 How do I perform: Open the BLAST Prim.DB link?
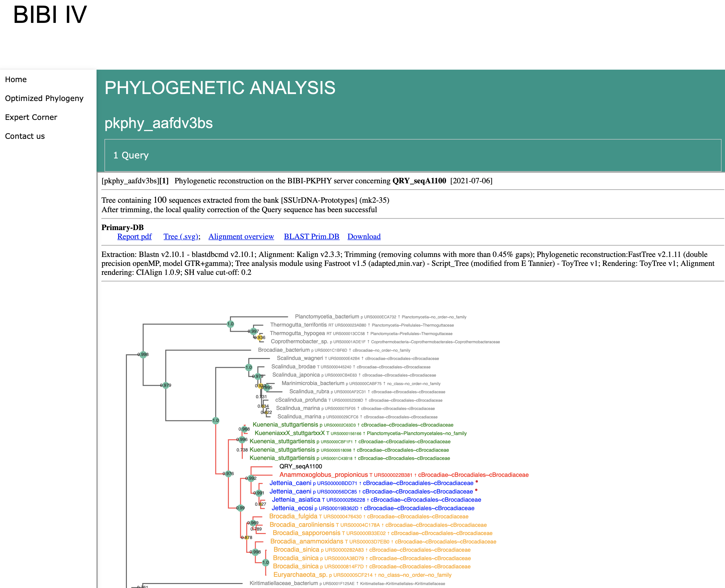point(311,235)
